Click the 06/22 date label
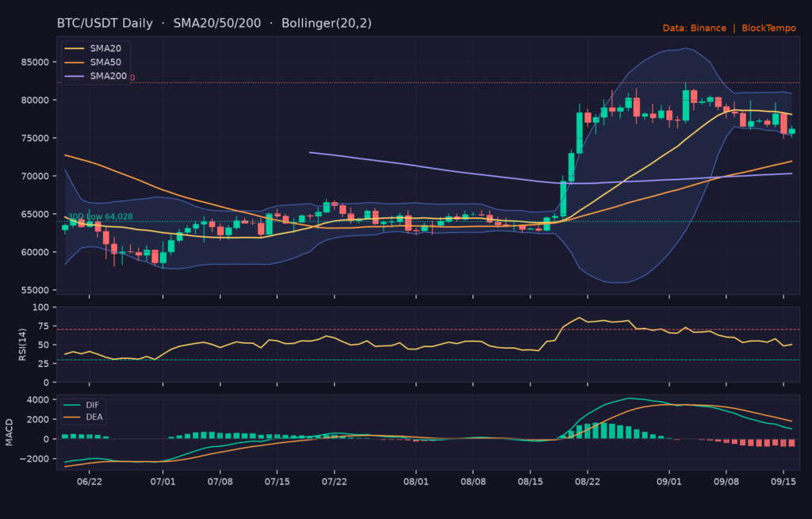The height and width of the screenshot is (519, 812). (89, 482)
